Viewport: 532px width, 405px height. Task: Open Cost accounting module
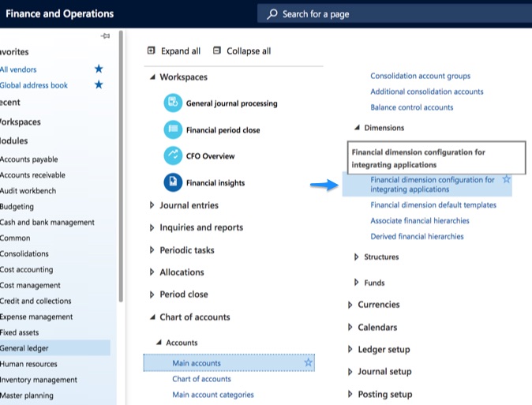point(27,269)
